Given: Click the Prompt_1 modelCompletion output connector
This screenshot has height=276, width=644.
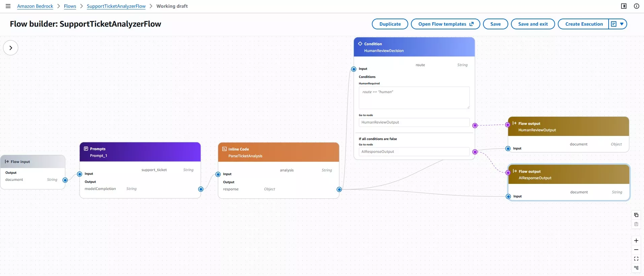Looking at the screenshot, I should click(x=201, y=189).
